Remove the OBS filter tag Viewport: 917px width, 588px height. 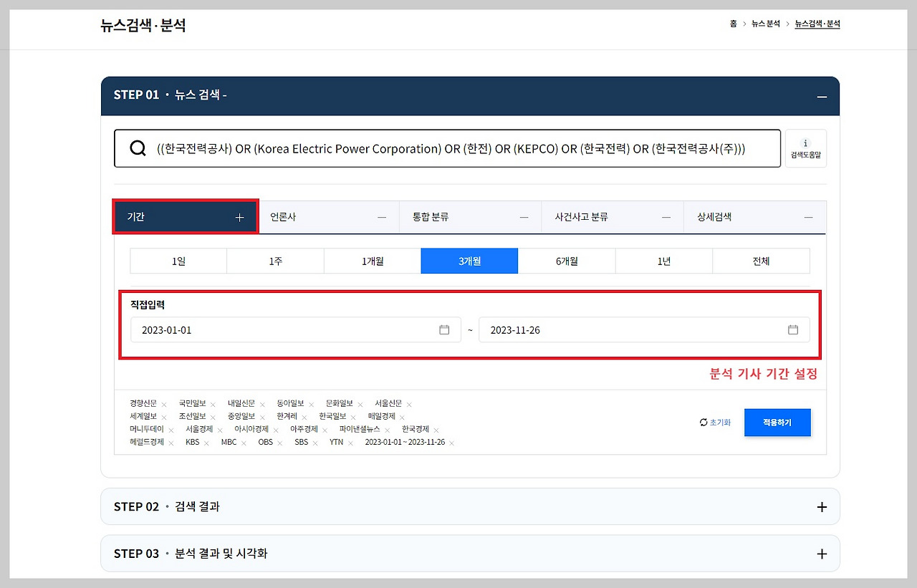(280, 443)
